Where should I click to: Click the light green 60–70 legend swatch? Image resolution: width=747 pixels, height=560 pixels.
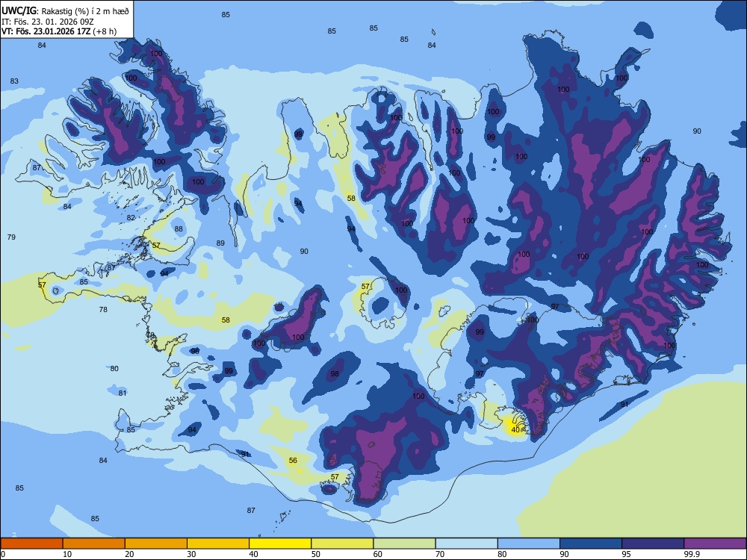tap(404, 544)
